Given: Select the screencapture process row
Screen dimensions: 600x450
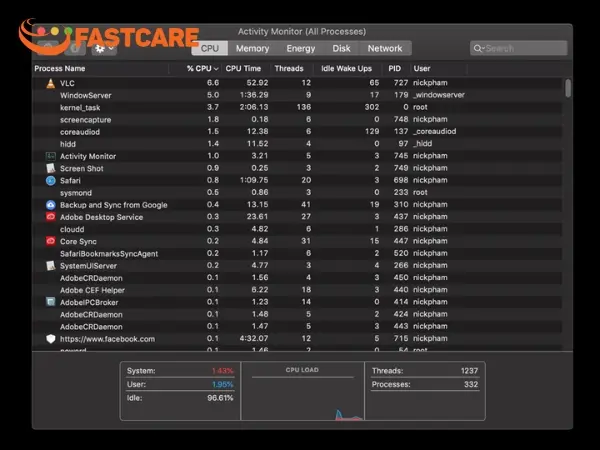Looking at the screenshot, I should pos(298,119).
